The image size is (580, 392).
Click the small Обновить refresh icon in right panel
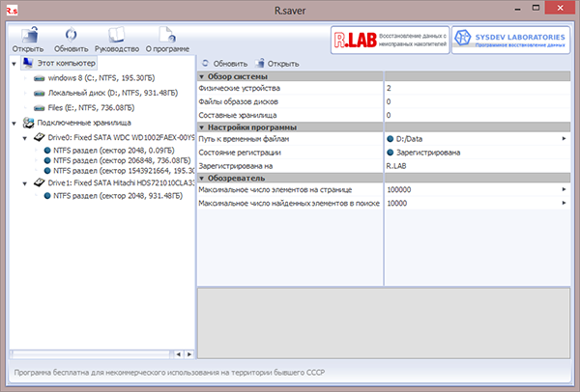(205, 64)
